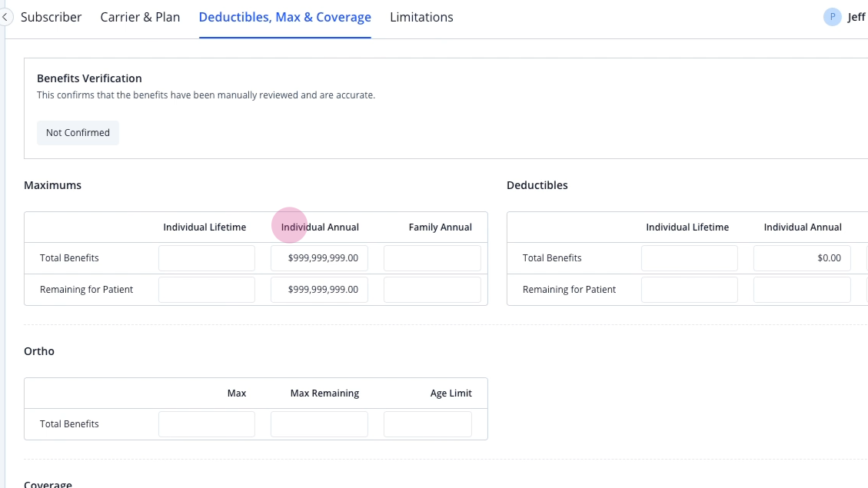Click Maximums Individual Annual Remaining for Patient field
The height and width of the screenshot is (488, 868).
[319, 290]
